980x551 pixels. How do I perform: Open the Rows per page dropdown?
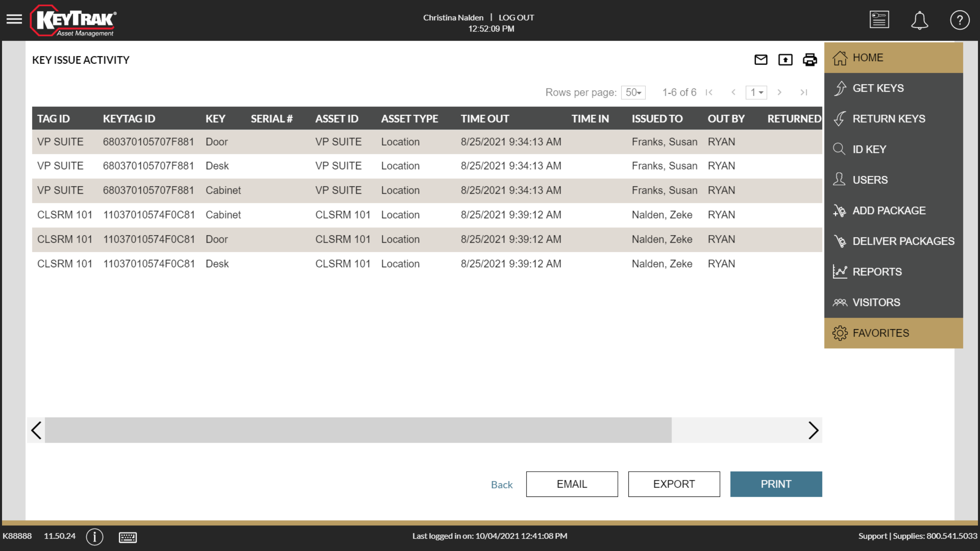(x=633, y=92)
